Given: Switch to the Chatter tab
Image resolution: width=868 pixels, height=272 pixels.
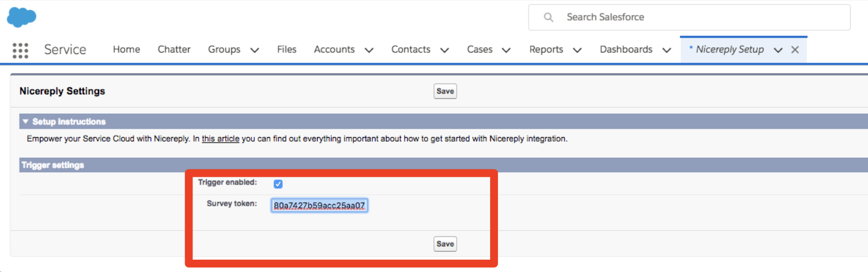Looking at the screenshot, I should 174,50.
